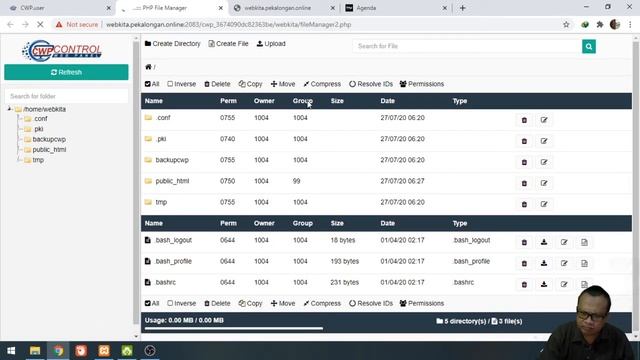Screen dimensions: 640x360
Task: Click bottom Compress action
Action: coord(322,303)
